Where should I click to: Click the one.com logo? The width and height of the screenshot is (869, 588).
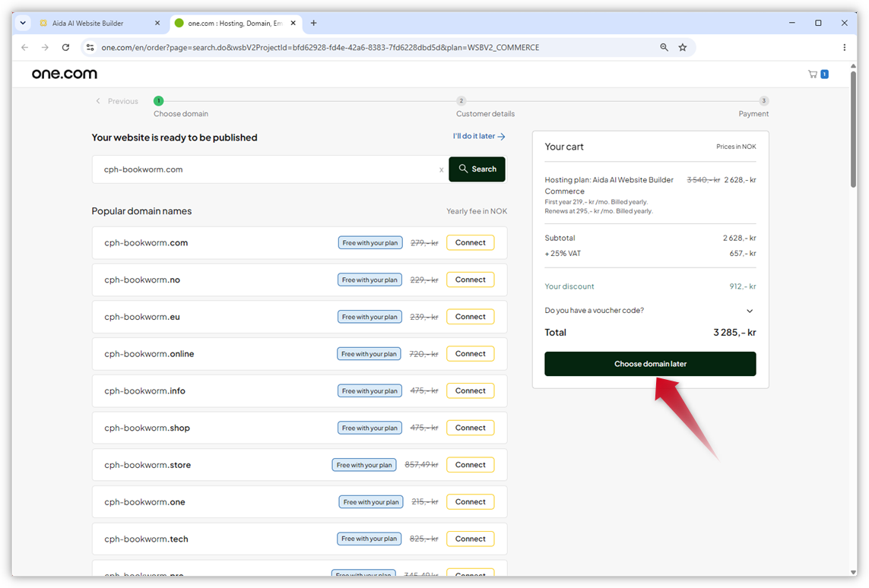click(65, 74)
